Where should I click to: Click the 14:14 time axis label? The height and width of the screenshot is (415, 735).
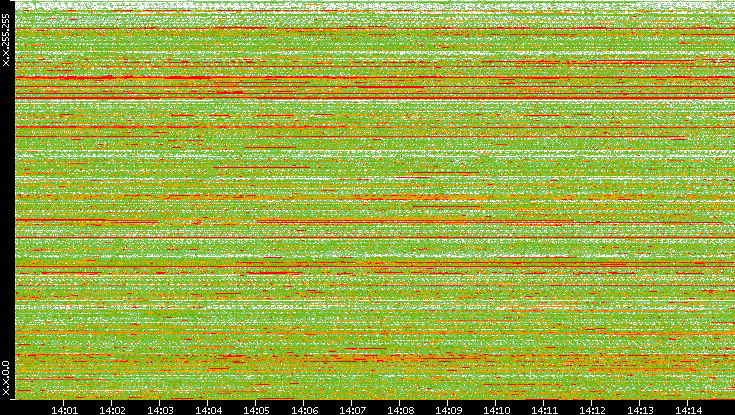coord(688,410)
